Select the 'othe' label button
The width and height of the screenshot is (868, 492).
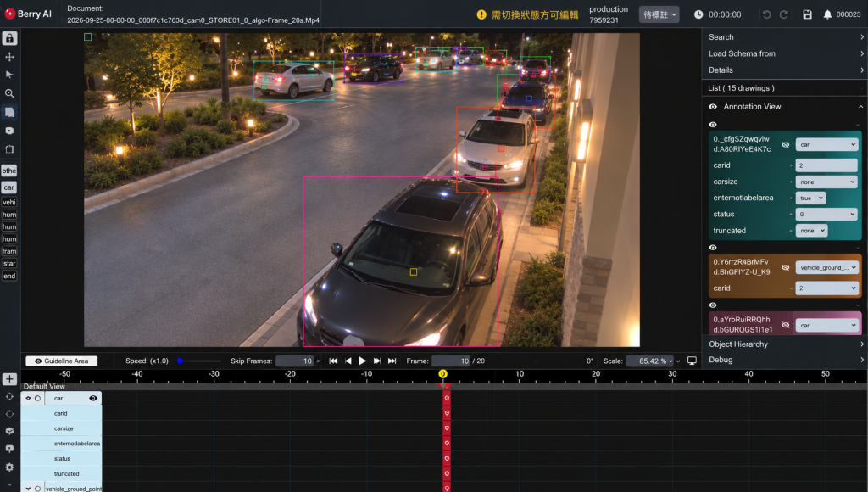pyautogui.click(x=9, y=171)
